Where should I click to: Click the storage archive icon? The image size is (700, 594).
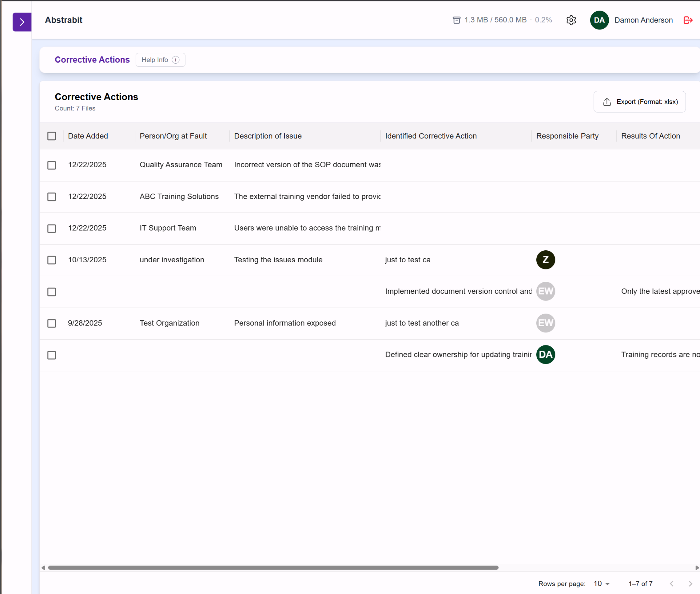[x=456, y=20]
